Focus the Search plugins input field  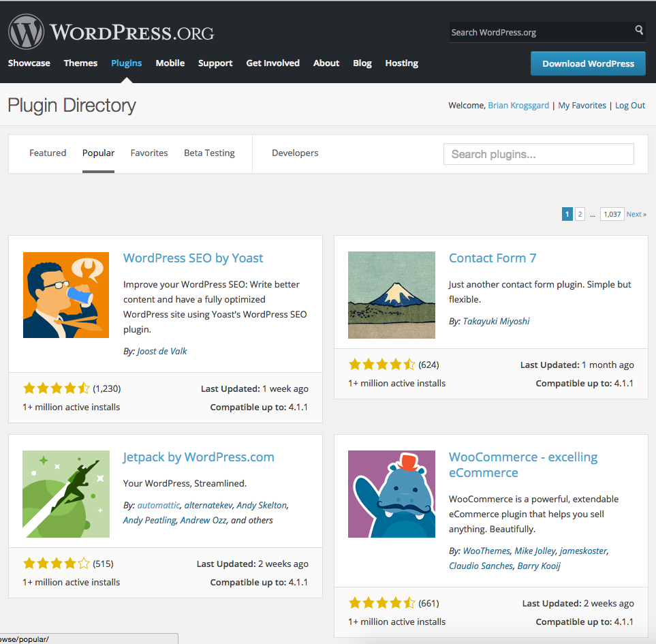coord(538,155)
